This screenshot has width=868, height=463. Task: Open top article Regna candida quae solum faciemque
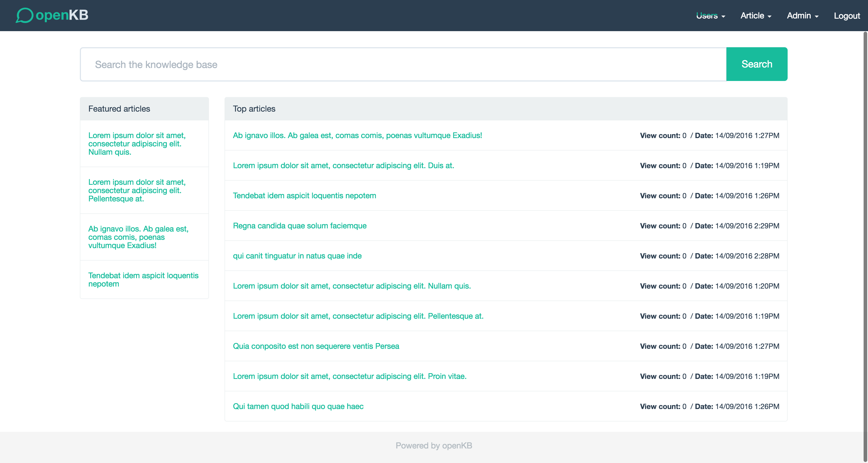(299, 226)
